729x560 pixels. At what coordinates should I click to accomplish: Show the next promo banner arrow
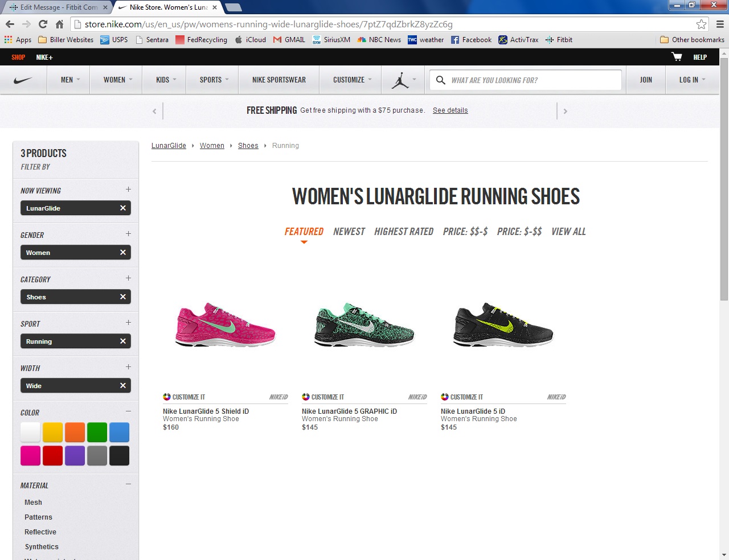[x=565, y=111]
